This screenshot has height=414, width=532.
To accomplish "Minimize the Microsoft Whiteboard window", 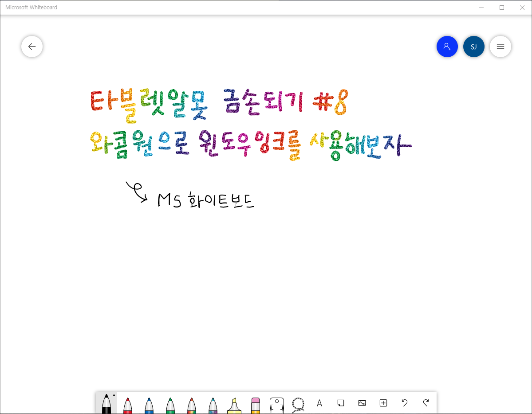I will coord(481,8).
